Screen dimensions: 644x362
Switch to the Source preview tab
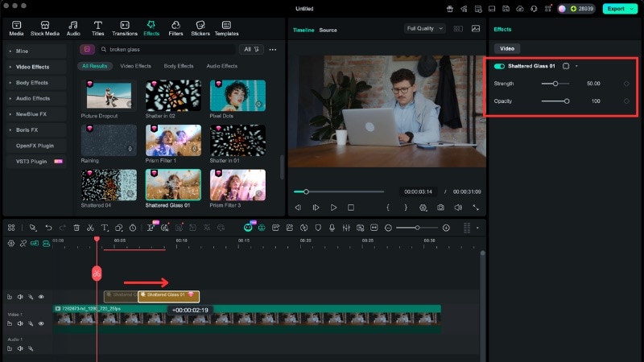[x=328, y=30]
